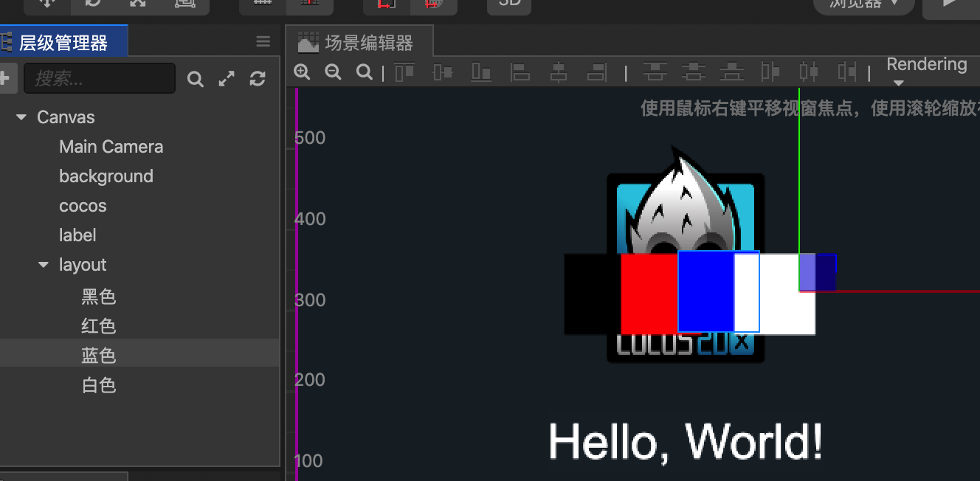Focus the hierarchy 搜索 search field
Viewport: 980px width, 481px height.
tap(100, 78)
